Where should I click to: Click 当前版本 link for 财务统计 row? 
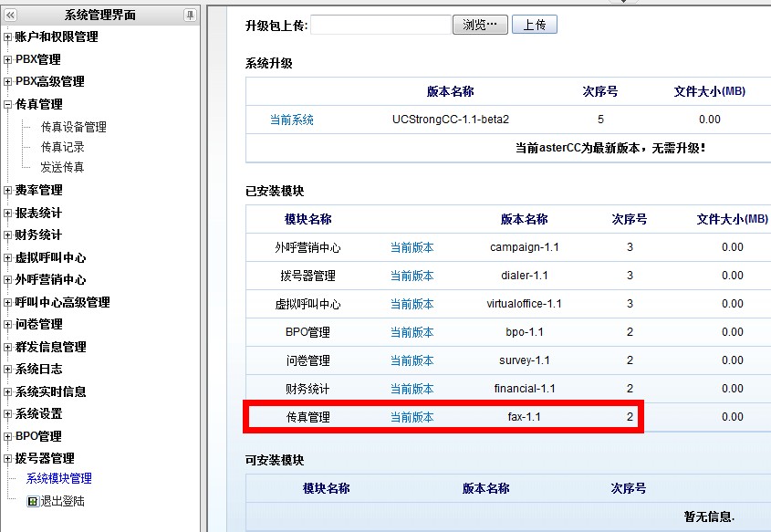click(412, 389)
